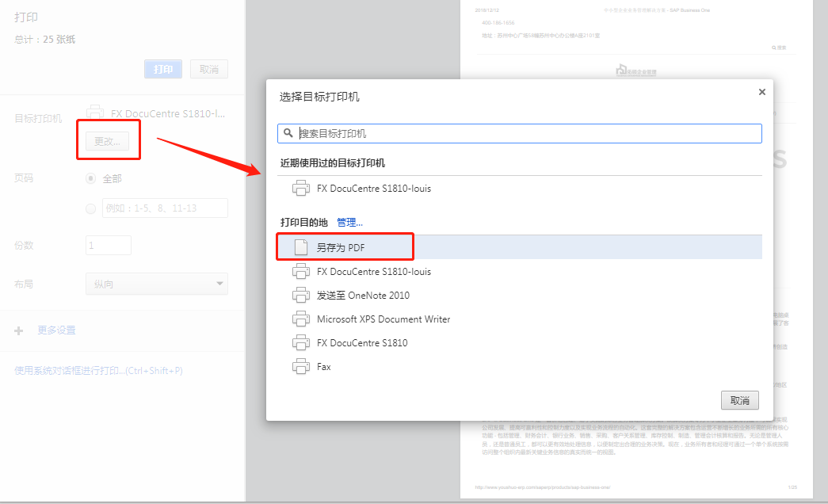Click the page range input field
This screenshot has width=828, height=504.
click(x=165, y=208)
